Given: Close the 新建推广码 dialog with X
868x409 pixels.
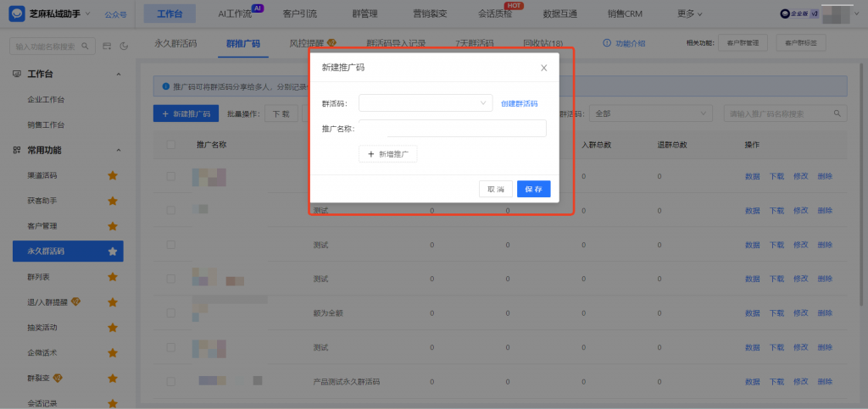Looking at the screenshot, I should pos(544,67).
